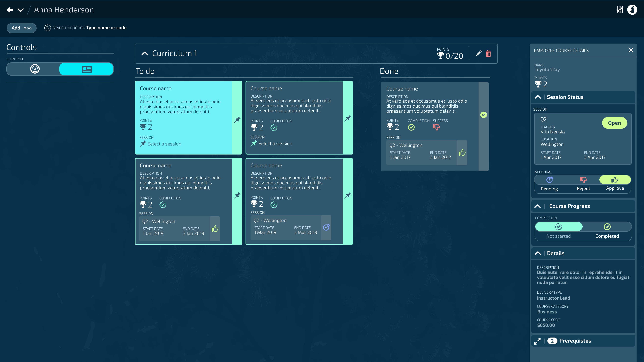Open the sliders settings icon in header
The image size is (644, 362).
pos(620,10)
